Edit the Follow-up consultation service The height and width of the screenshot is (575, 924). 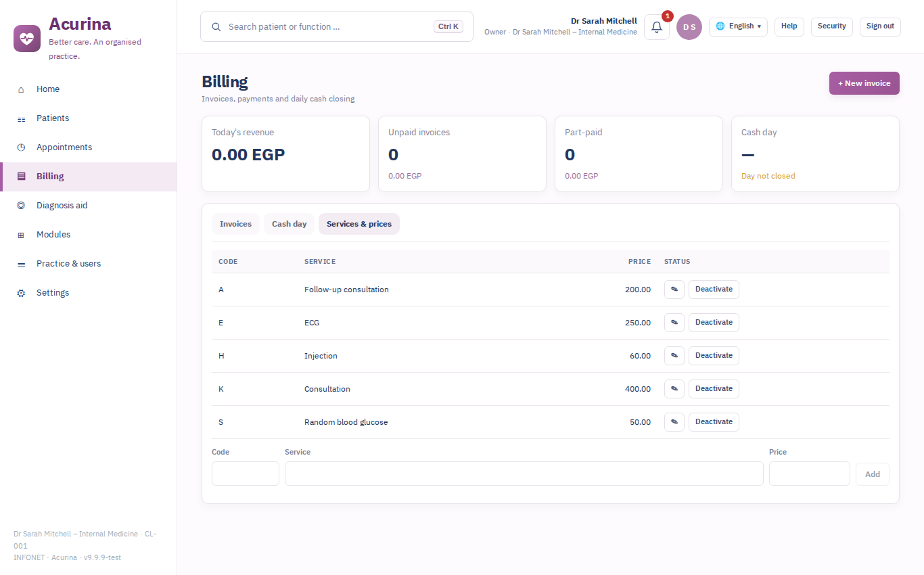(674, 290)
